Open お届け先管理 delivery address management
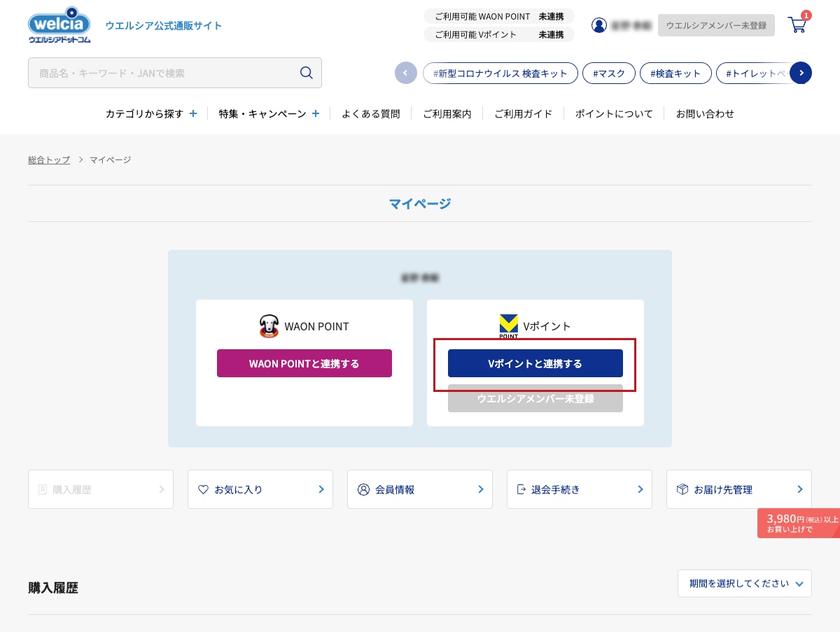Viewport: 840px width, 632px height. (738, 489)
